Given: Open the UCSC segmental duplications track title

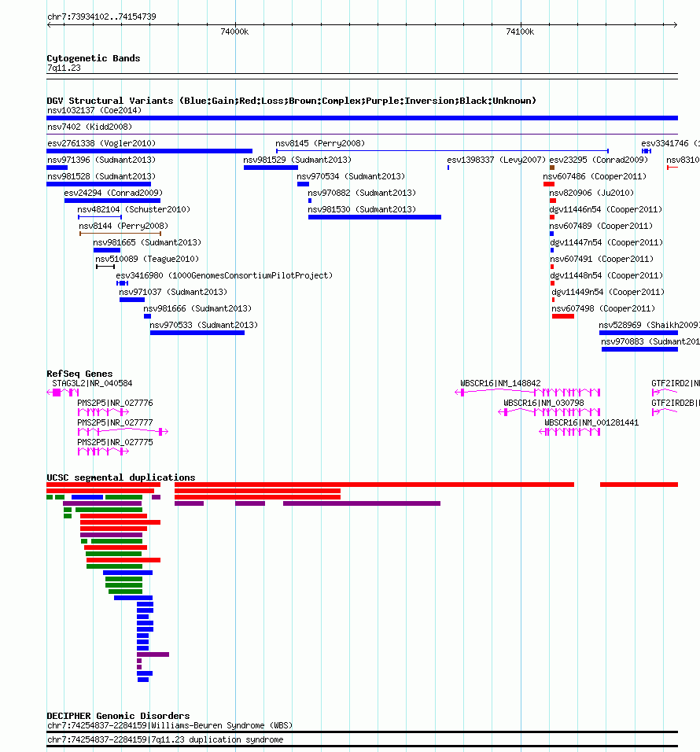Looking at the screenshot, I should click(x=121, y=477).
